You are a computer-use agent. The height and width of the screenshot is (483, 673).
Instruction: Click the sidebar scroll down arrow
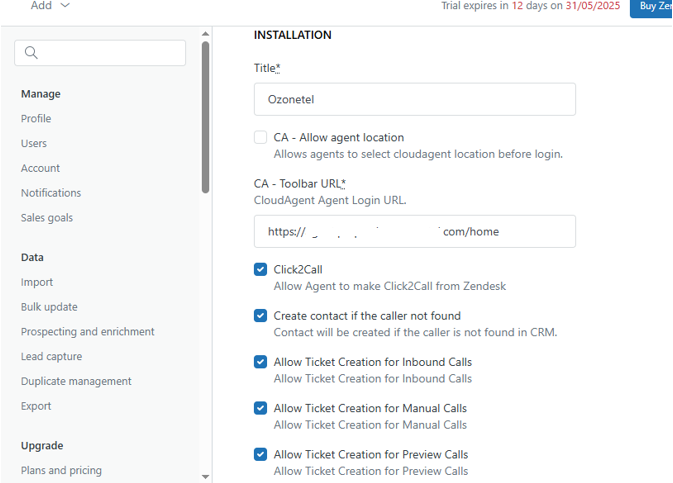[x=206, y=477]
